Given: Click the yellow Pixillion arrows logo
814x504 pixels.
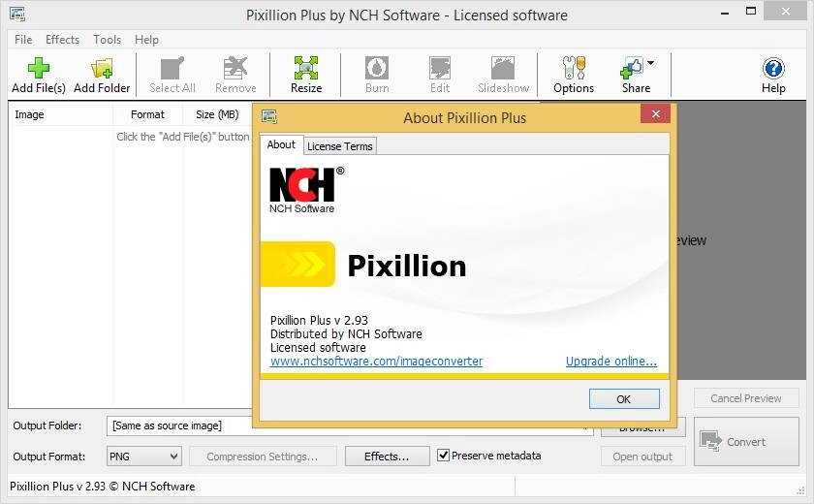Looking at the screenshot, I should coord(297,265).
